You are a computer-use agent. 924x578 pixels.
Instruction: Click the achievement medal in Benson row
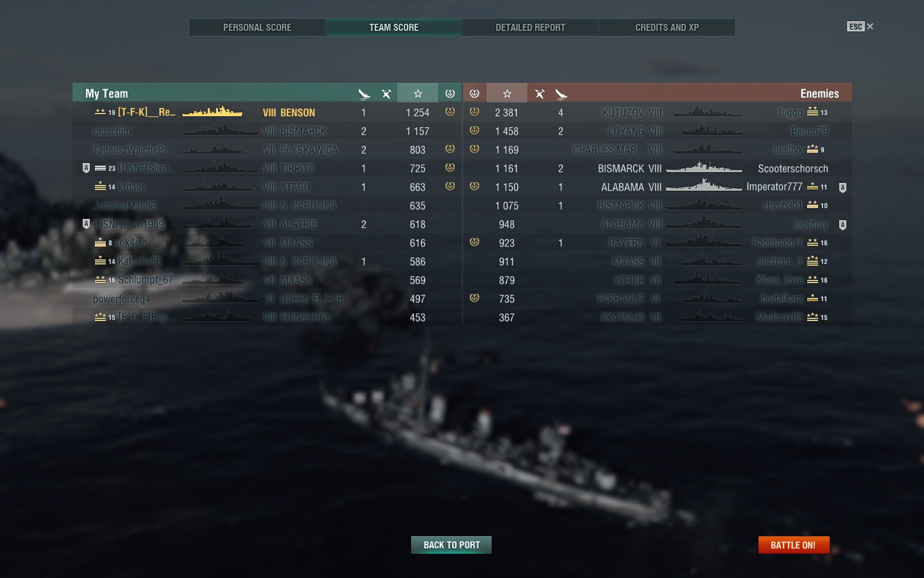click(x=450, y=112)
